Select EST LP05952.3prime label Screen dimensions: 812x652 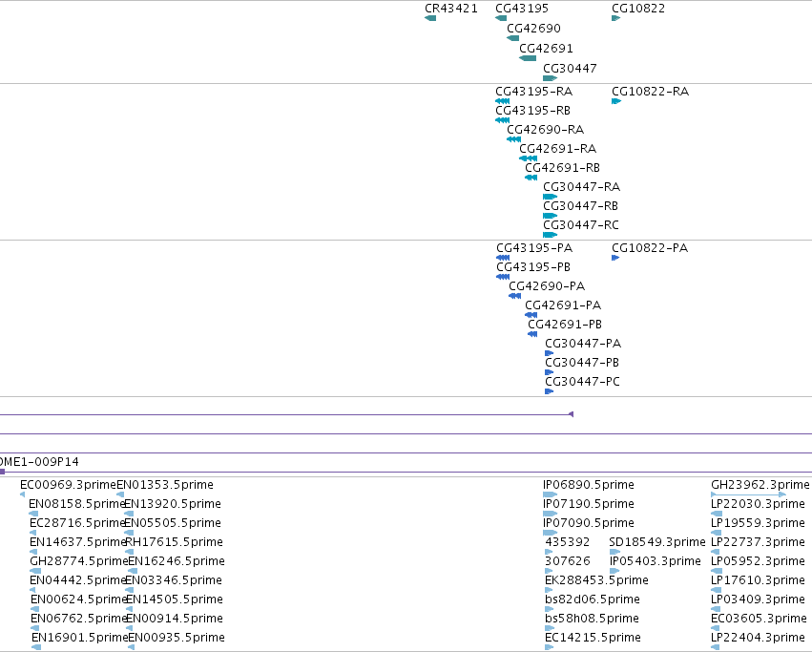tap(759, 561)
